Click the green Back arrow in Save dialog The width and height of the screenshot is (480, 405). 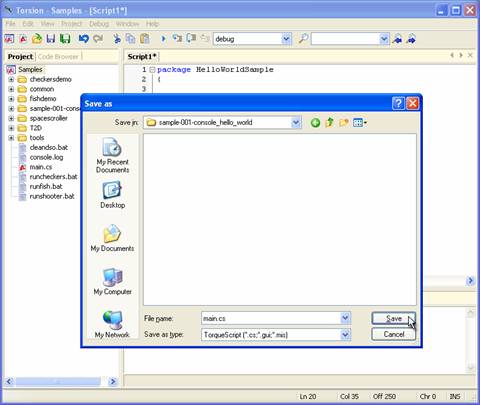[315, 123]
